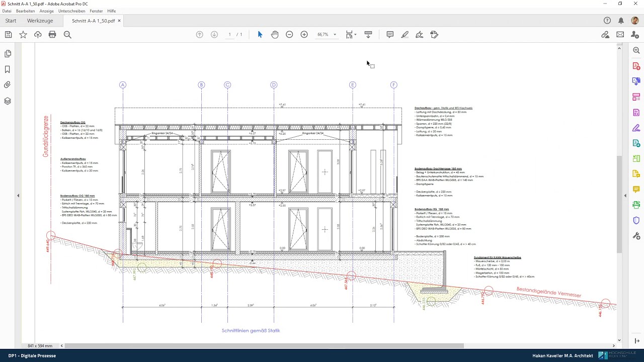Select the Hand pan tool
The height and width of the screenshot is (362, 644).
pyautogui.click(x=275, y=35)
